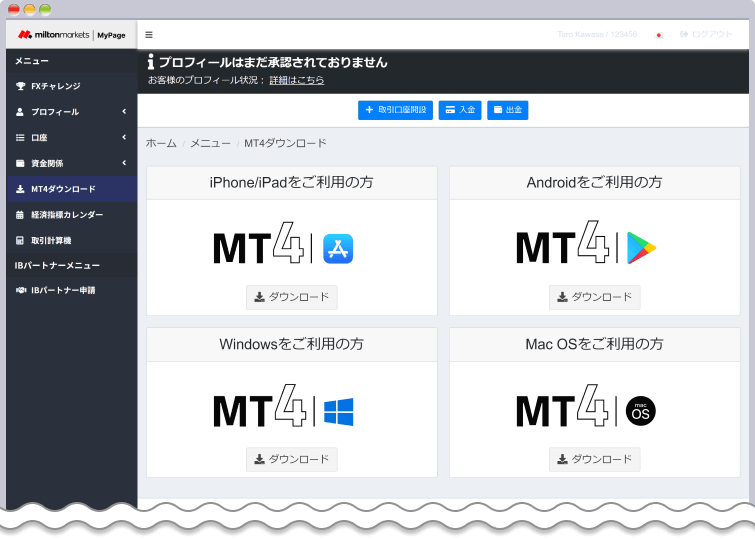Click the list icon beside 口座

pos(20,138)
